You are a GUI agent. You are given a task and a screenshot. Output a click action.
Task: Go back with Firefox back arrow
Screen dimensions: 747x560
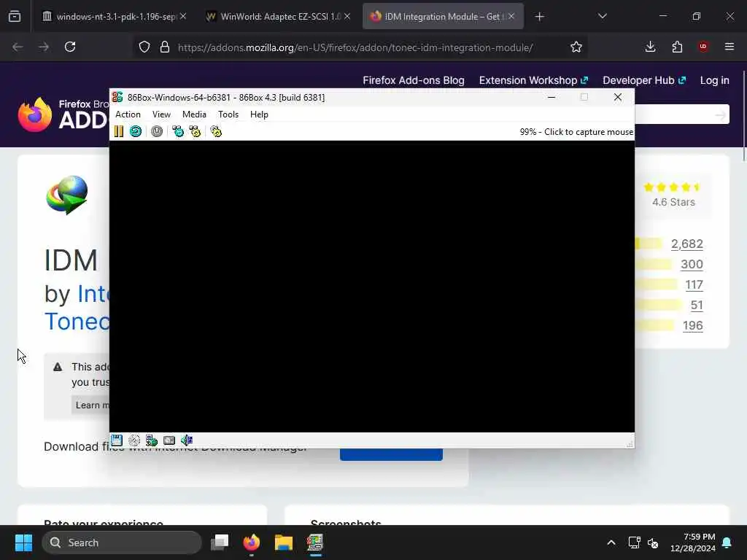(18, 47)
